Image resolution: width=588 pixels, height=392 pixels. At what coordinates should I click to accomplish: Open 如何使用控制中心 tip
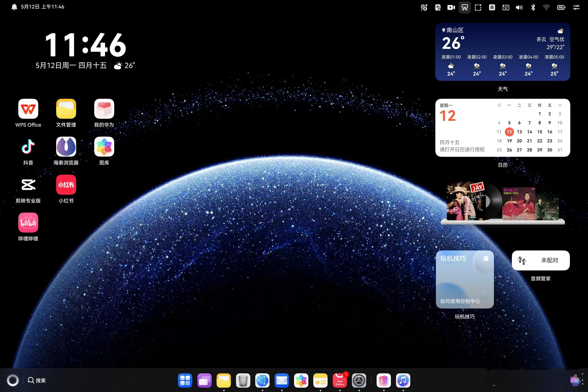[x=460, y=301]
